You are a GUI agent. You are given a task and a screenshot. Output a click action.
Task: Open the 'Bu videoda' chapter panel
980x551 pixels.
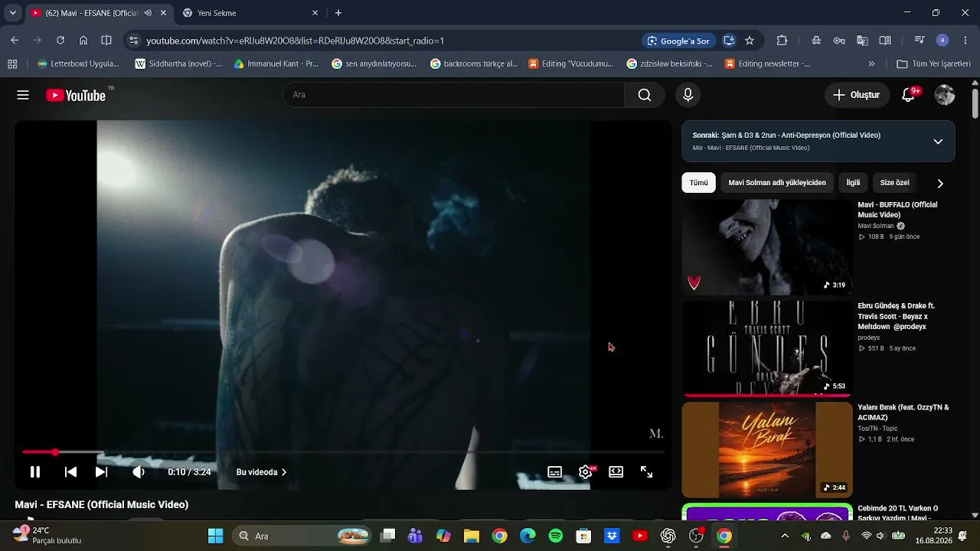point(262,472)
